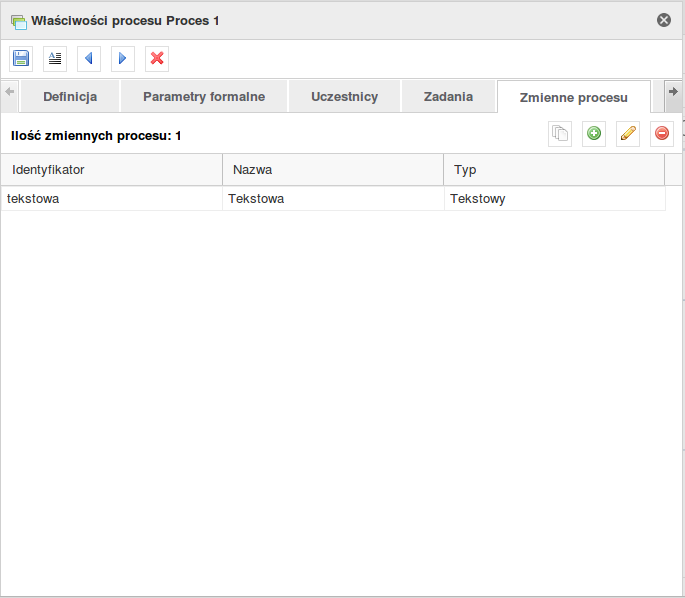Image resolution: width=685 pixels, height=598 pixels.
Task: Open the Parametry formalne tab
Action: coord(204,97)
